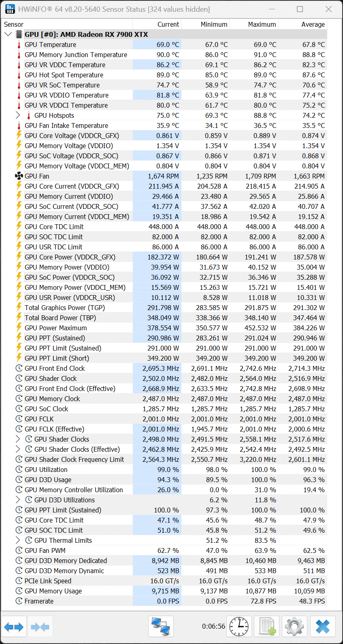Click lightning icon of GPU Power Maximum
Image resolution: width=343 pixels, height=644 pixels.
point(19,328)
